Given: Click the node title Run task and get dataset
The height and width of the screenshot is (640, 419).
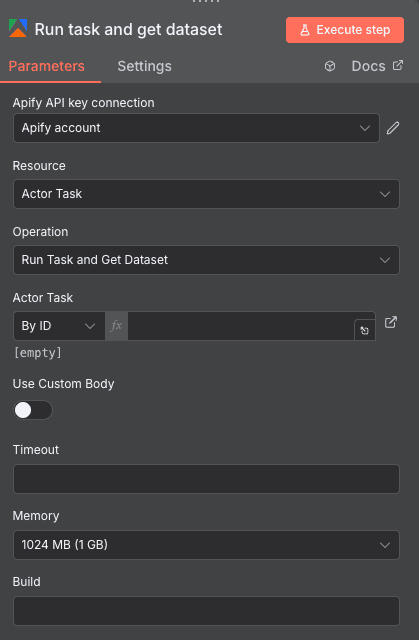Looking at the screenshot, I should 129,29.
